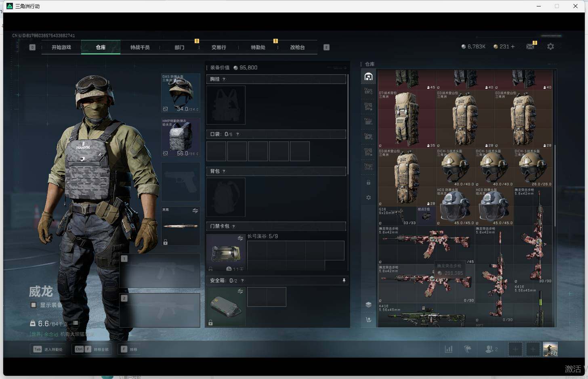Click the Q key previous-tab icon

(x=32, y=47)
